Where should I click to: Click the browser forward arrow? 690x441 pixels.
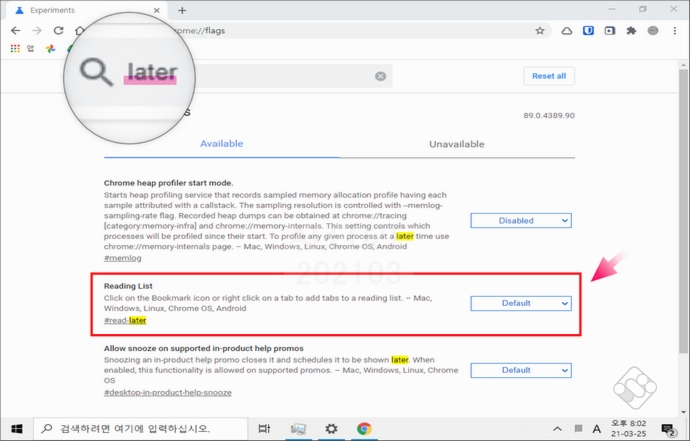[37, 30]
